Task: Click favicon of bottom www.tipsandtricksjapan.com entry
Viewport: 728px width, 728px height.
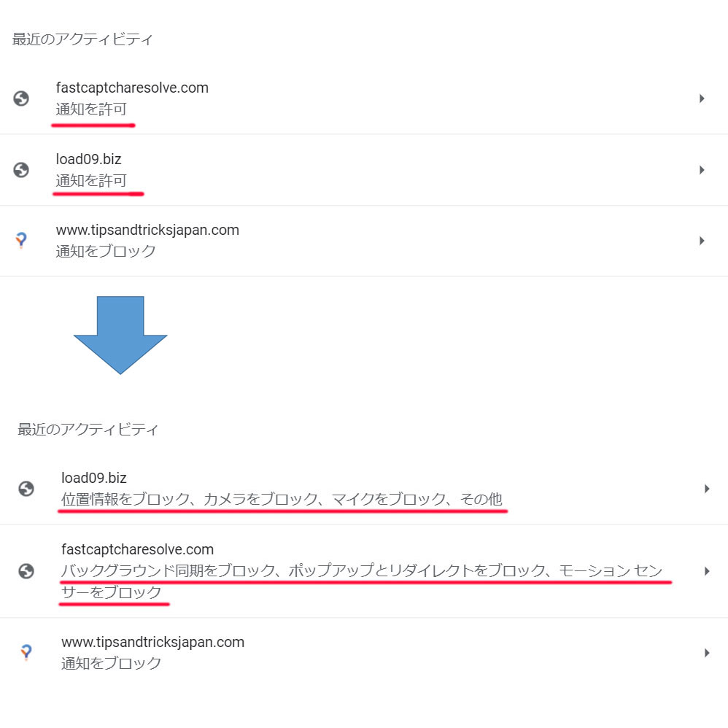Action: click(26, 652)
